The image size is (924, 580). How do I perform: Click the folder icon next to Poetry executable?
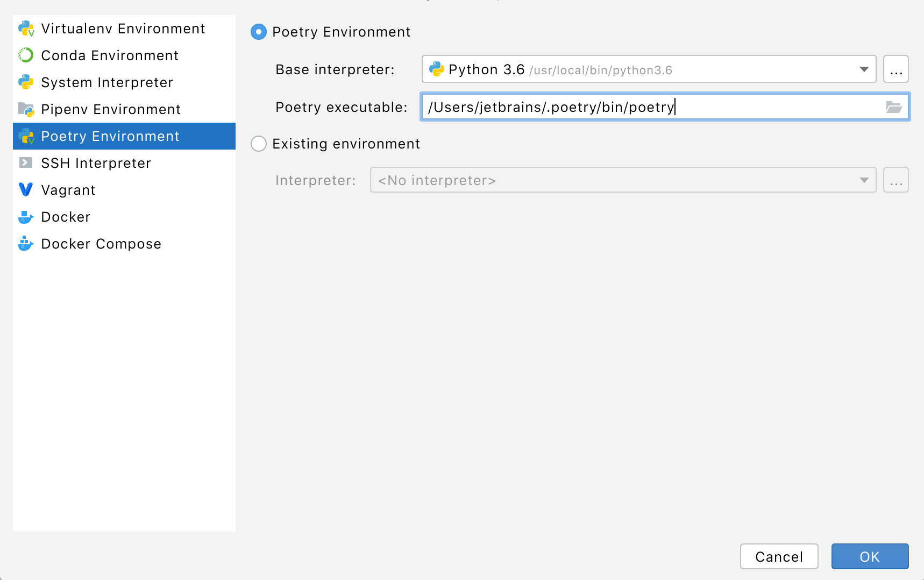(x=894, y=107)
